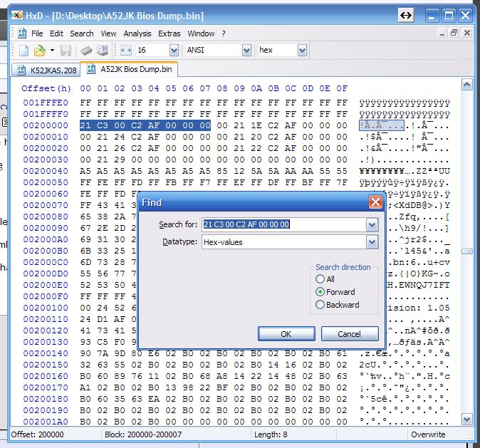Click the Open disk icon

point(103,51)
